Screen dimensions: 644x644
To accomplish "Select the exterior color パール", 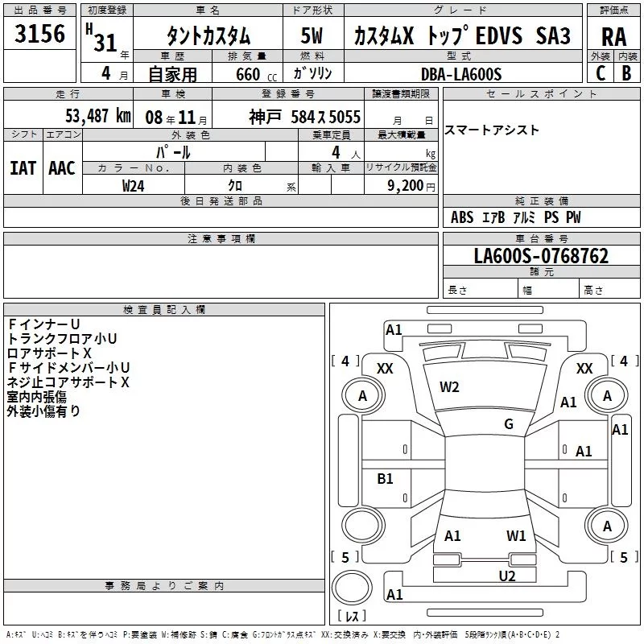I will (x=173, y=152).
